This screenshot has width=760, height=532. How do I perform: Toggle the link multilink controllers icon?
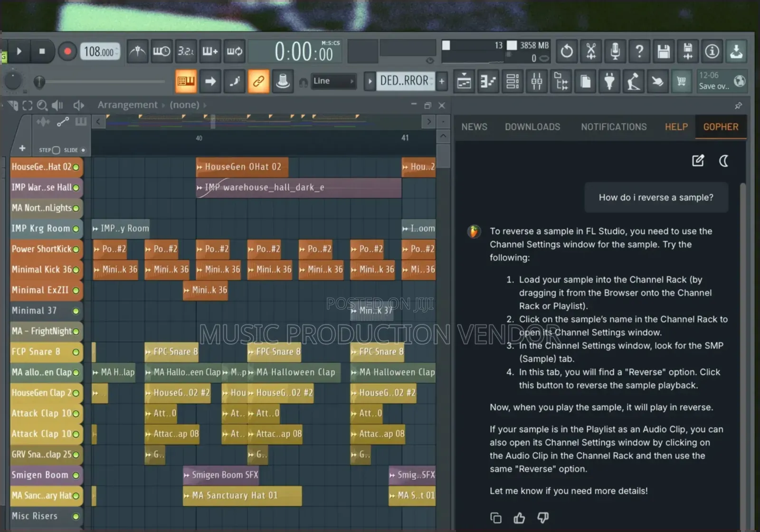click(x=258, y=81)
